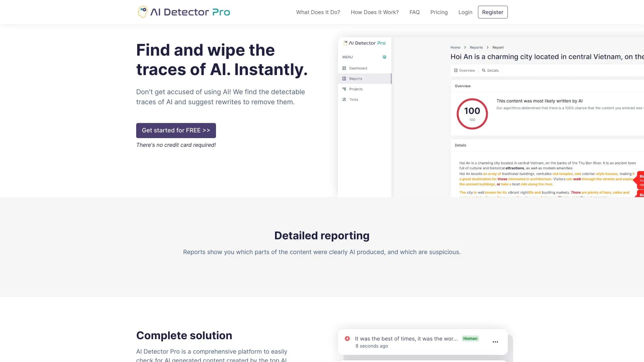Click the highlighted Hoi An analysis paragraph
The width and height of the screenshot is (644, 362).
coord(547,179)
